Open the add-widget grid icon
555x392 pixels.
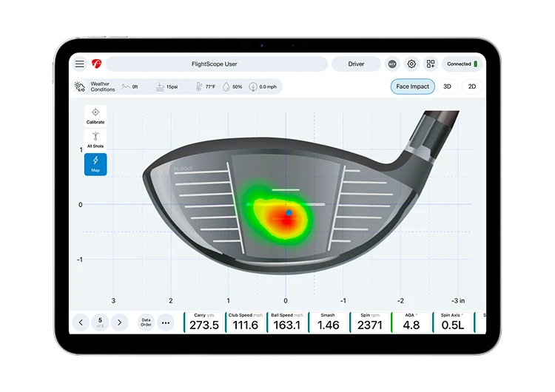coord(431,64)
